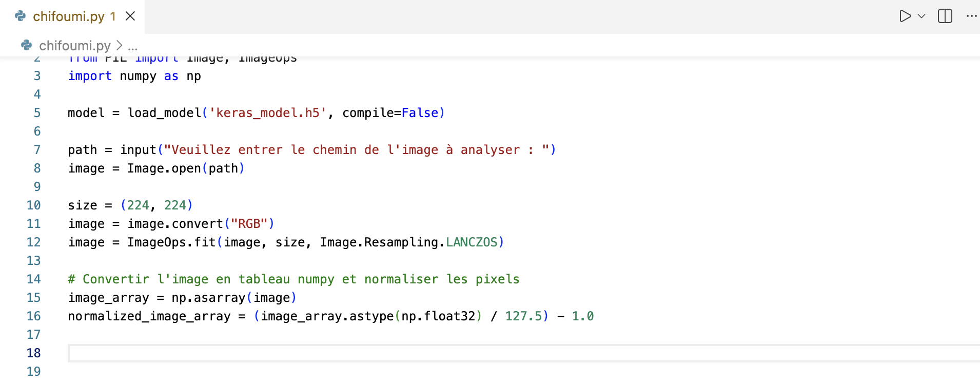This screenshot has width=980, height=383.
Task: Expand the breadcrumb ellipsis symbol list
Action: coord(133,46)
